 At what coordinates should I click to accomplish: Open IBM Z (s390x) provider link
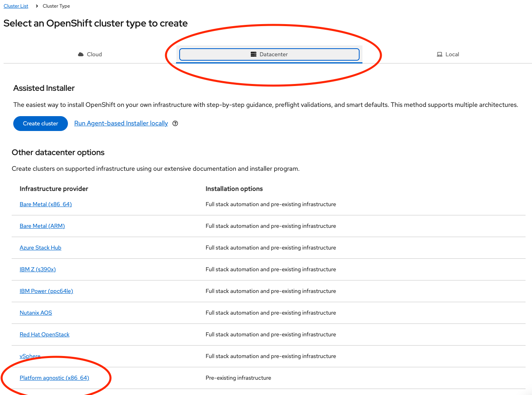(x=38, y=269)
